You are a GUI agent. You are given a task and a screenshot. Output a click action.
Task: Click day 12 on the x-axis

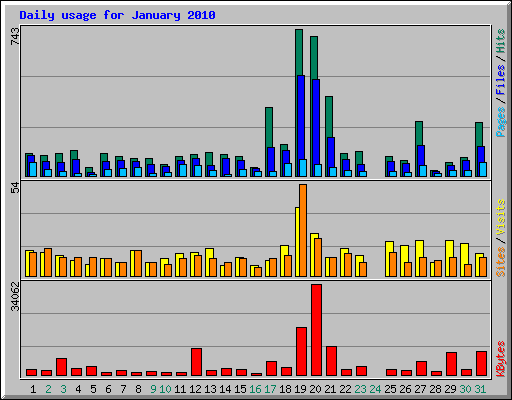click(x=195, y=389)
